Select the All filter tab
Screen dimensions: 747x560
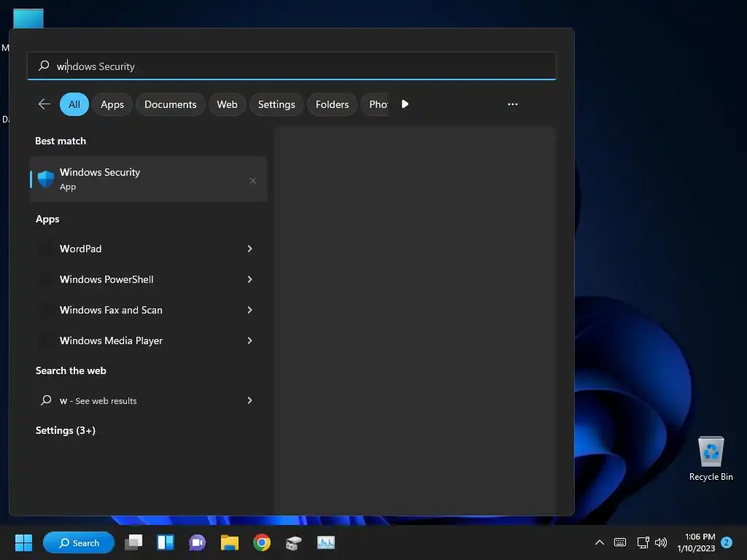74,104
